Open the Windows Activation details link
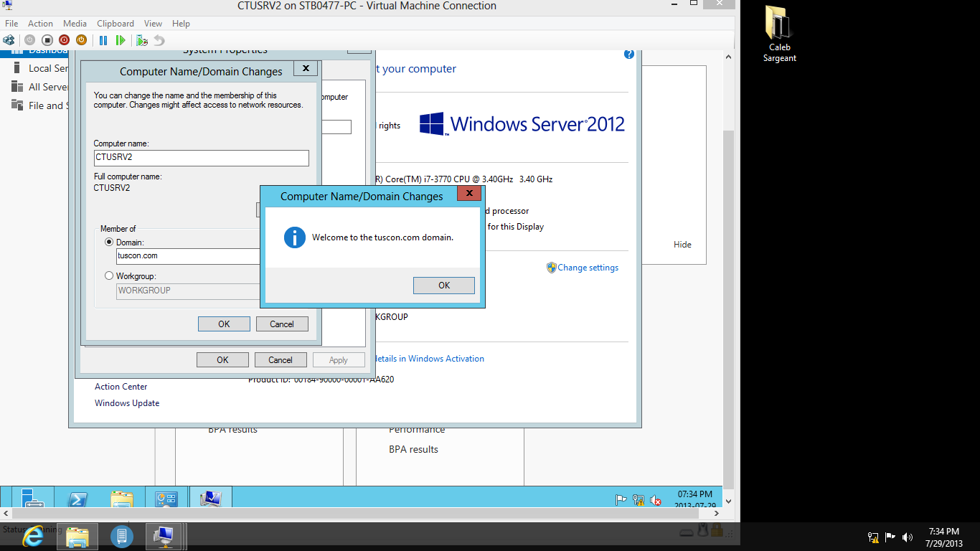Screen dimensions: 980x551 [429, 359]
